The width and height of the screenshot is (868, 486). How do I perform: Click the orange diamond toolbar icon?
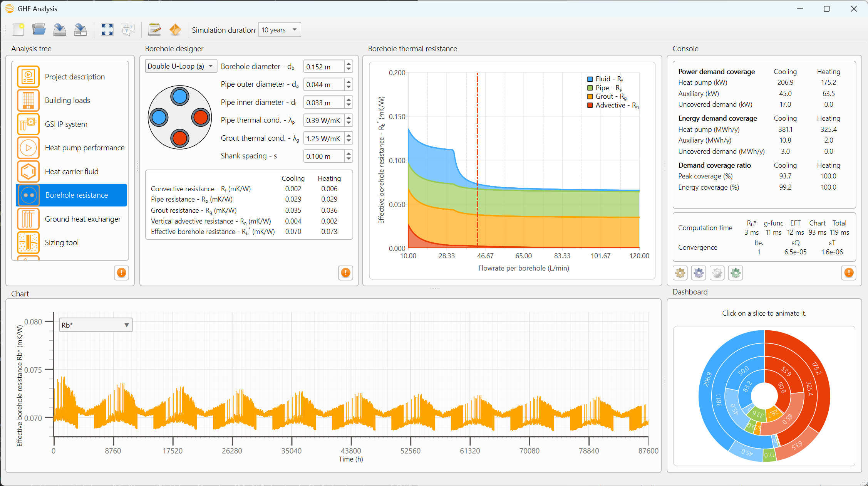point(175,30)
